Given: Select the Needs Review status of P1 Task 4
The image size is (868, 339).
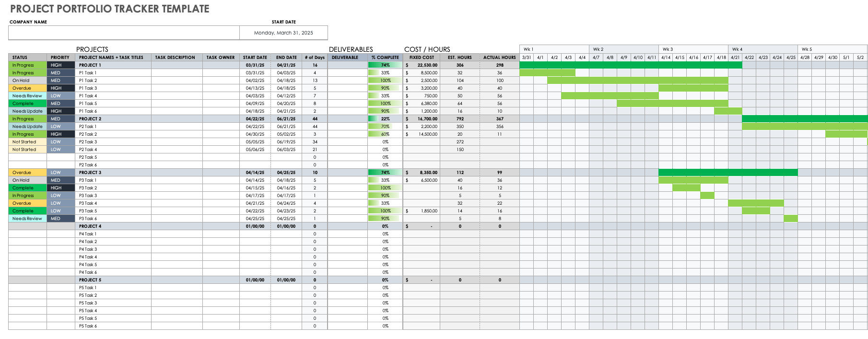Looking at the screenshot, I should click(x=27, y=96).
